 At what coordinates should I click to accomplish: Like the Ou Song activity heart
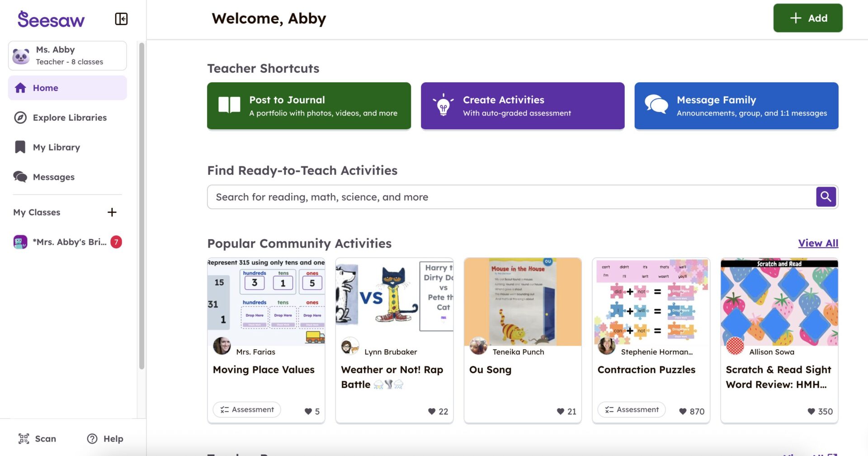pyautogui.click(x=560, y=411)
